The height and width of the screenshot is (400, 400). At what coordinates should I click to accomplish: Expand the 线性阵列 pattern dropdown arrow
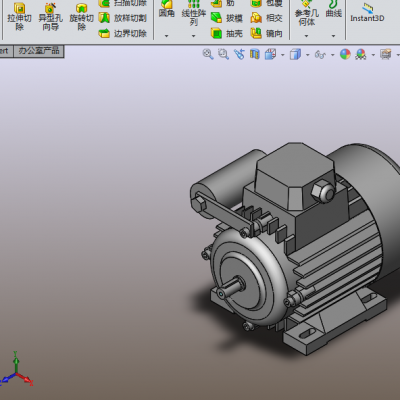194,36
